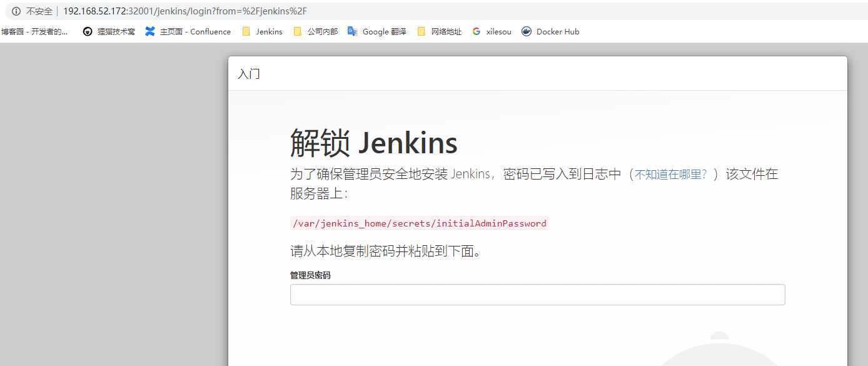Click the not-secure info icon in address bar
This screenshot has height=366, width=868.
(16, 11)
